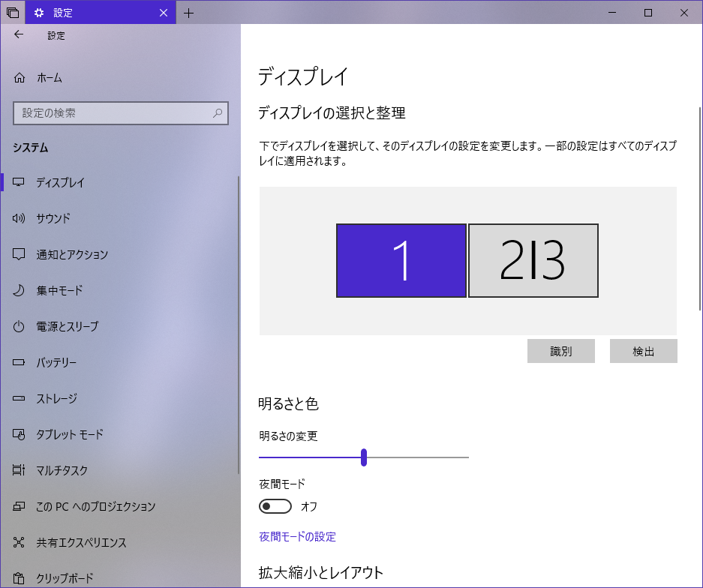Click the マルチタスク icon
The image size is (703, 588).
click(x=19, y=470)
